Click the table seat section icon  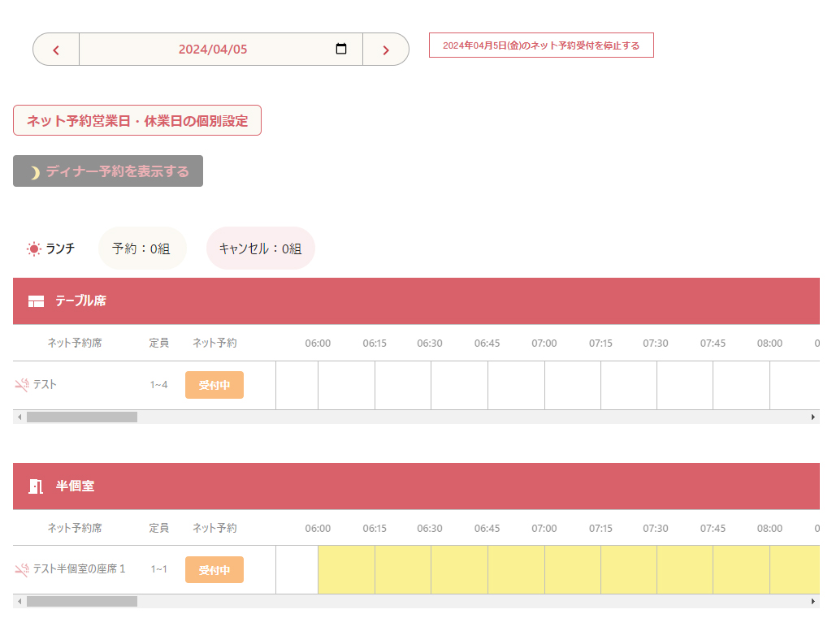point(36,301)
